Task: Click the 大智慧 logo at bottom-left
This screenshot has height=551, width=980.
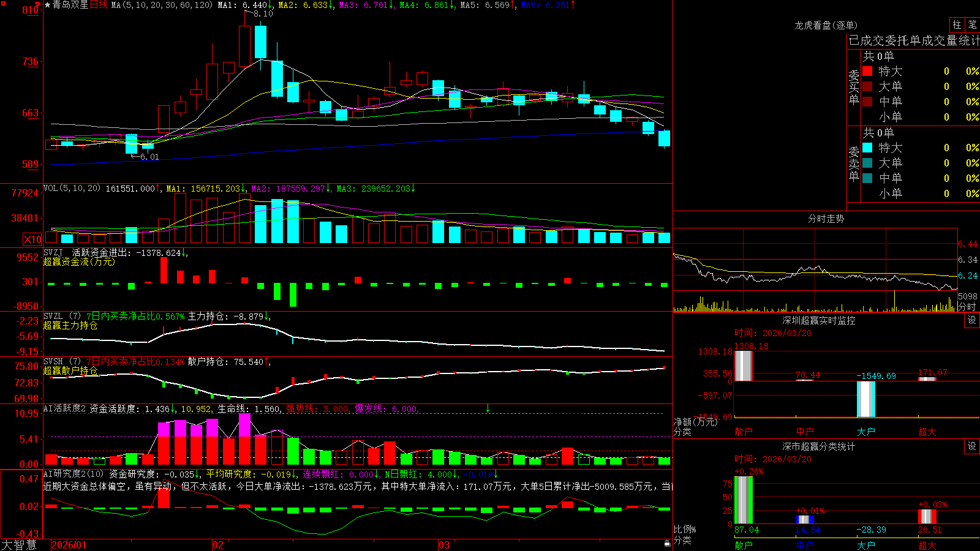Action: point(19,545)
